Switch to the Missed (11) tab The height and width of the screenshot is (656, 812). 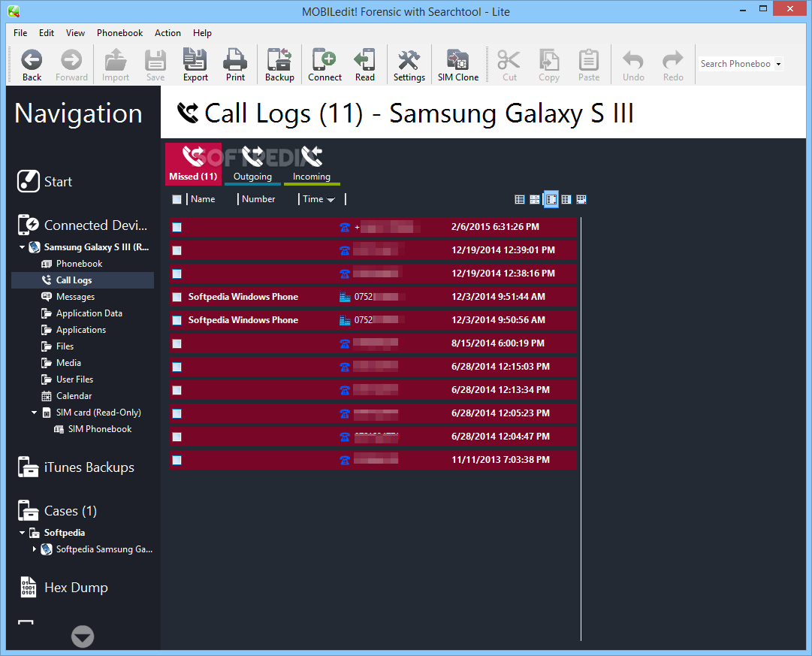tap(193, 164)
